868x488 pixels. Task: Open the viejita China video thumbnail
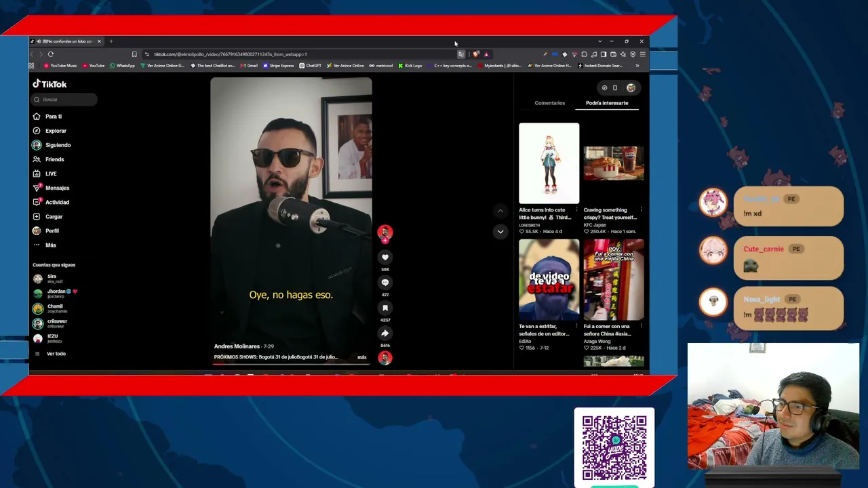[x=614, y=280]
